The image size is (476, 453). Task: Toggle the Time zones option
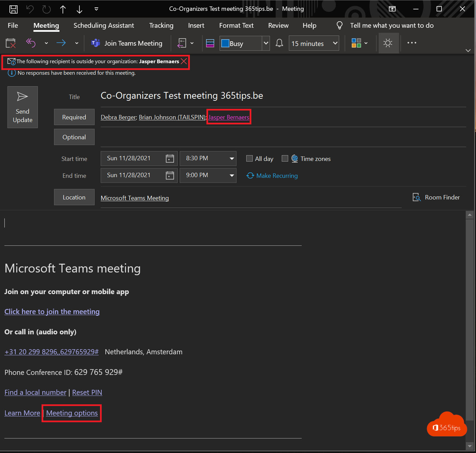click(x=285, y=158)
